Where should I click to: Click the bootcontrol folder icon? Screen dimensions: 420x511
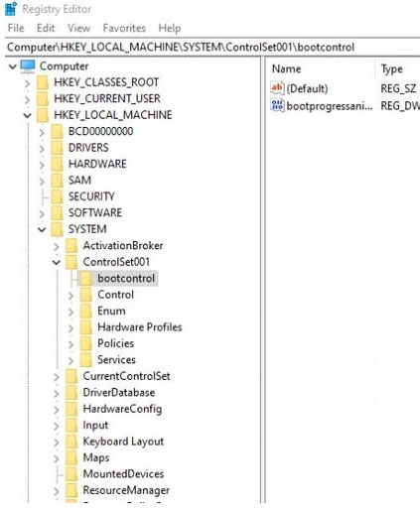pyautogui.click(x=86, y=278)
